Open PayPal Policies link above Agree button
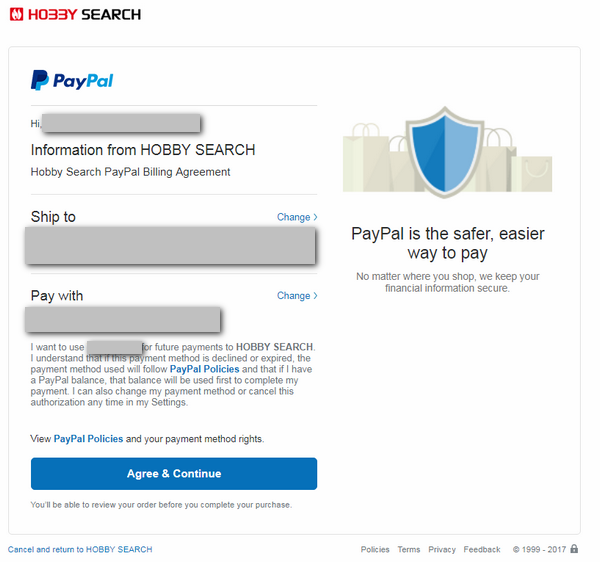600x562 pixels. point(88,439)
